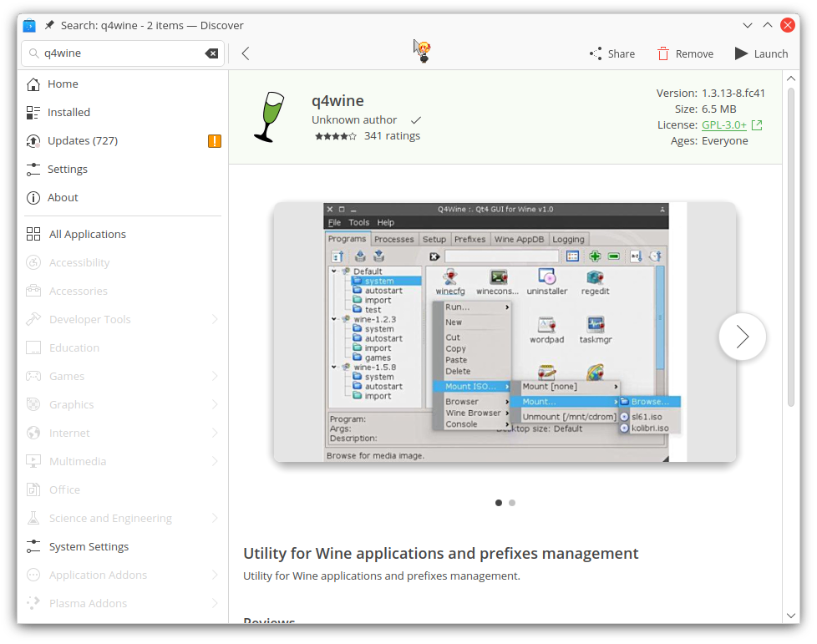Remove the q4wine application

(685, 53)
